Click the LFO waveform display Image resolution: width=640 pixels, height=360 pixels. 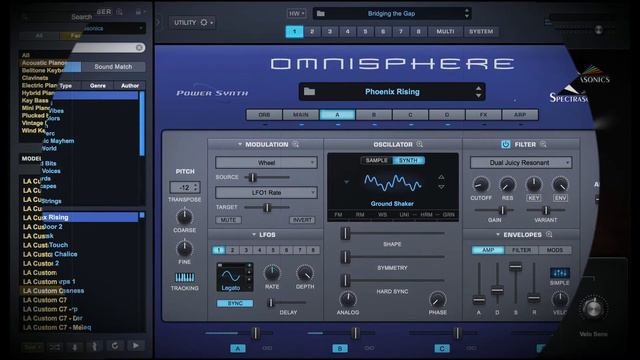coord(234,277)
